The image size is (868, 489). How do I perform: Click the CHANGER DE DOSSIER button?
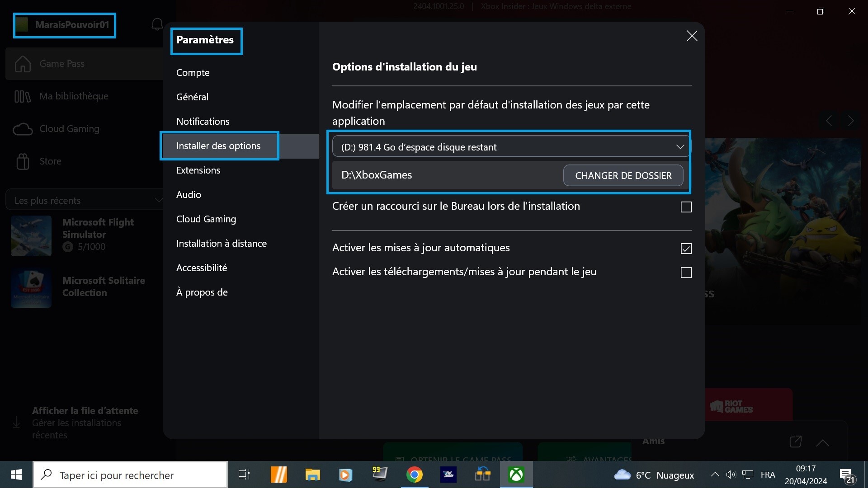pyautogui.click(x=623, y=176)
